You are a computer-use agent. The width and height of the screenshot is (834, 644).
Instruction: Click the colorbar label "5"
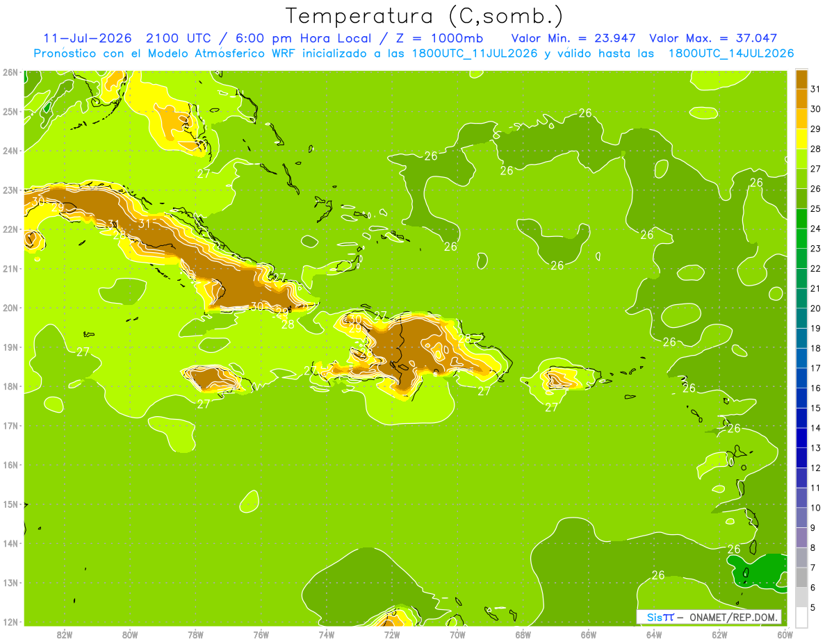click(813, 608)
